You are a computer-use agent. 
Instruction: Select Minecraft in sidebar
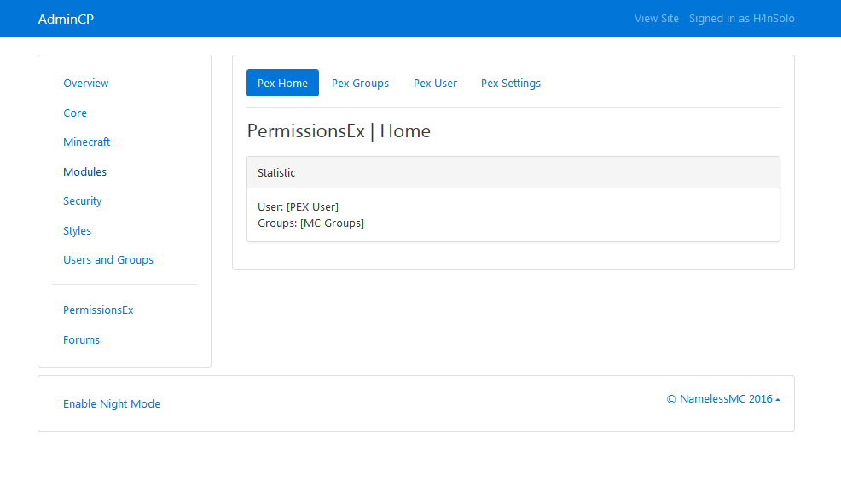coord(87,142)
